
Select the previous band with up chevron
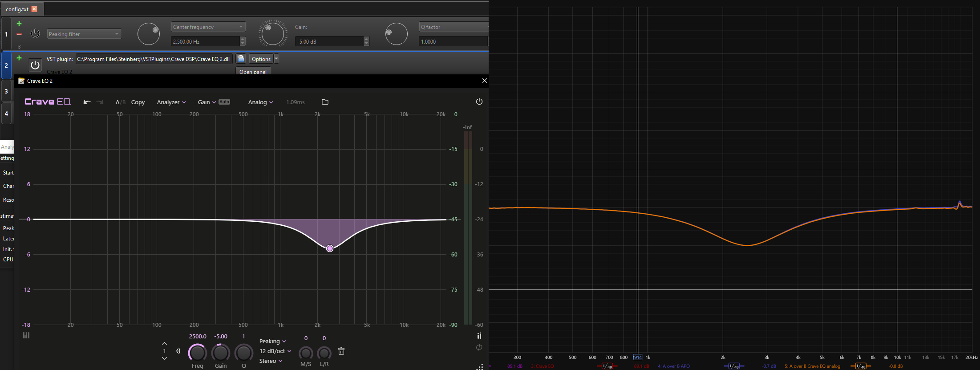(164, 343)
